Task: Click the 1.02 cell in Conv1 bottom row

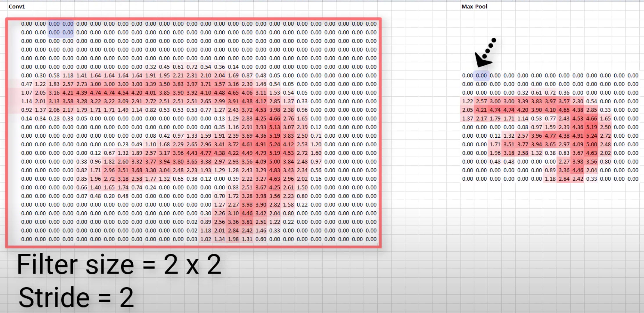Action: (x=206, y=239)
